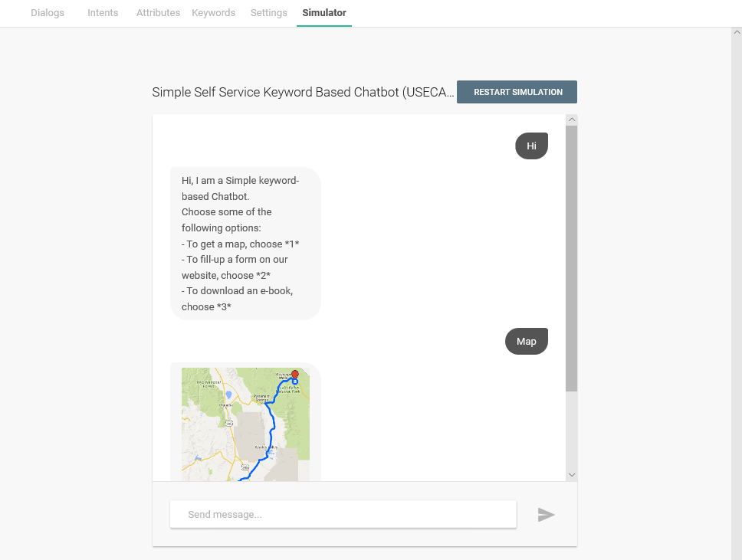Viewport: 742px width, 560px height.
Task: Click the send message arrow icon
Action: click(x=546, y=515)
